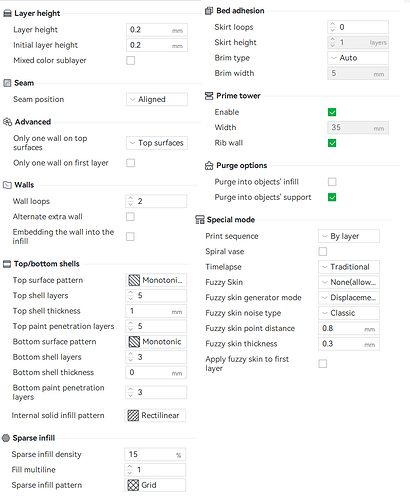
Task: Click the Top/bottom shells section icon
Action: (7, 264)
